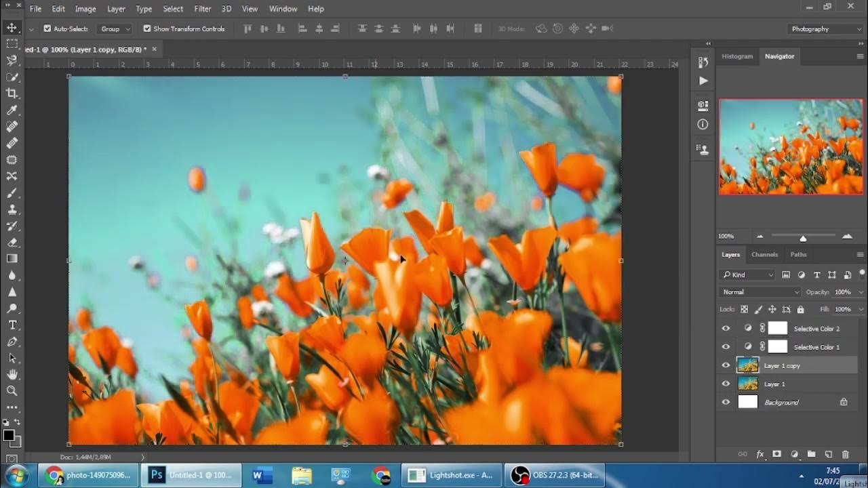Viewport: 868px width, 488px height.
Task: Select the Zoom tool
Action: tap(12, 390)
